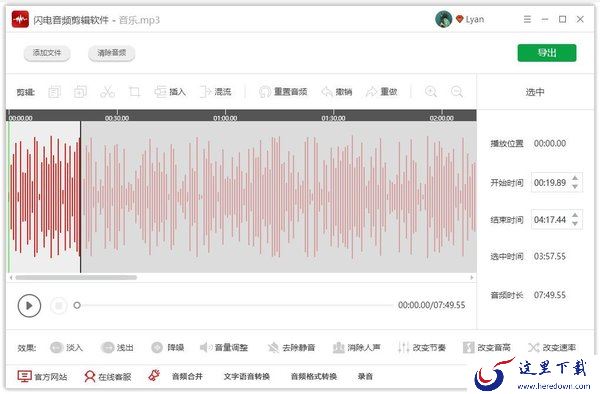Click the 添加文件 add file button
600x394 pixels.
point(47,53)
